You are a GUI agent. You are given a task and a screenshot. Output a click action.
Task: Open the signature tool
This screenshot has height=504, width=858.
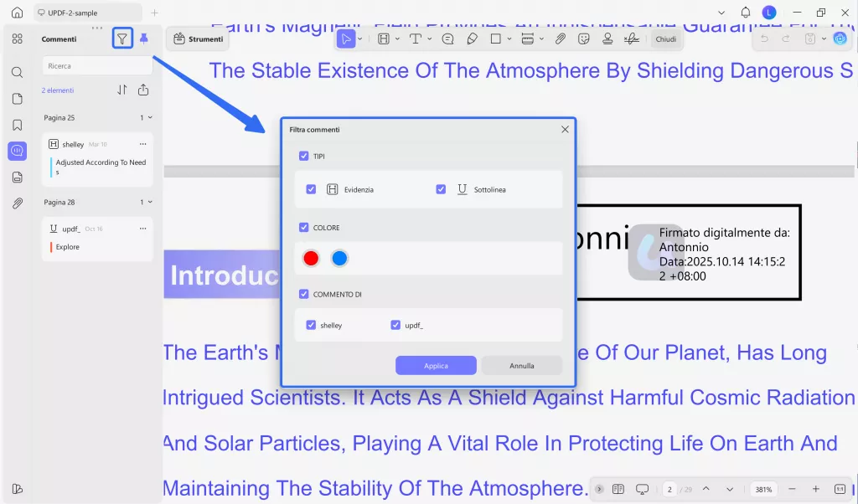(632, 39)
